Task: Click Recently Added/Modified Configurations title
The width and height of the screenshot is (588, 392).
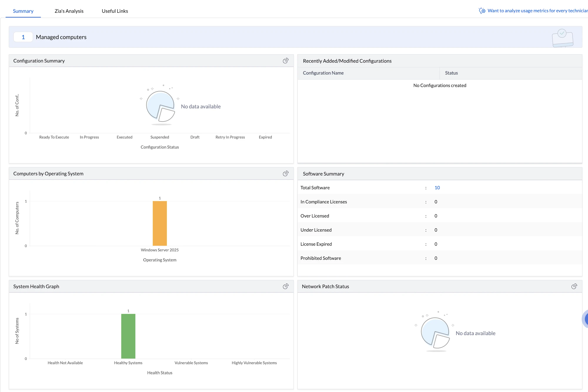Action: click(x=347, y=61)
